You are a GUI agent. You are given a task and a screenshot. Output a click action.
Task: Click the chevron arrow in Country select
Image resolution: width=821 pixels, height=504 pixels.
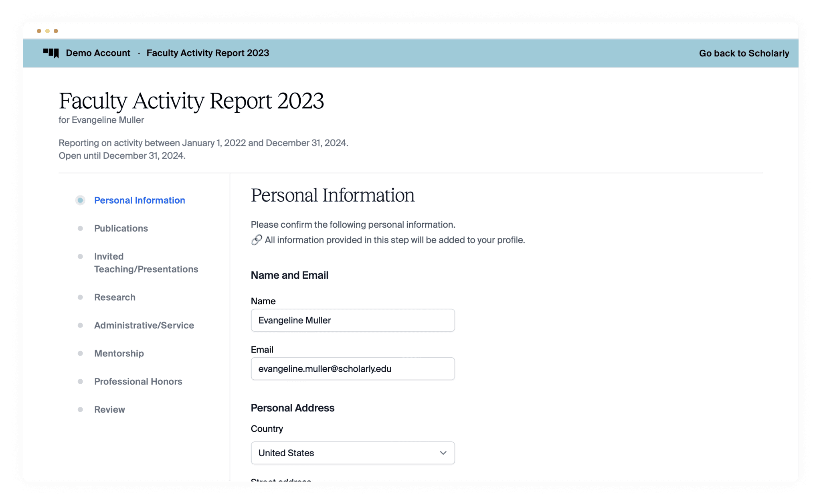tap(443, 453)
